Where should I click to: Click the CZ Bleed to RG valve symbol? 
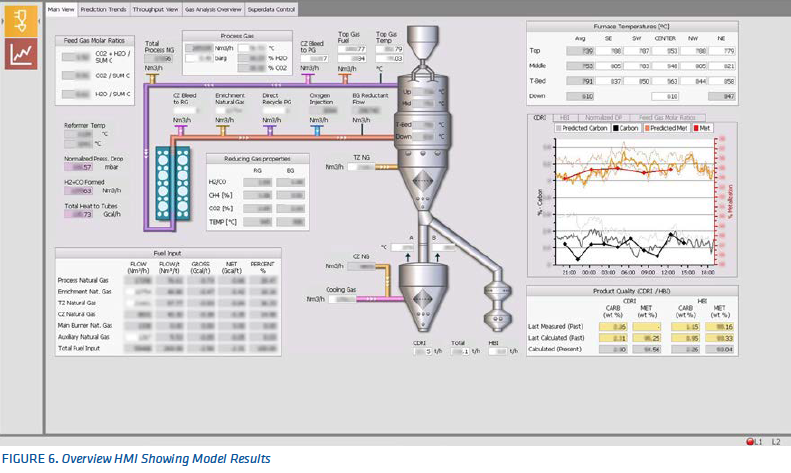tap(181, 131)
